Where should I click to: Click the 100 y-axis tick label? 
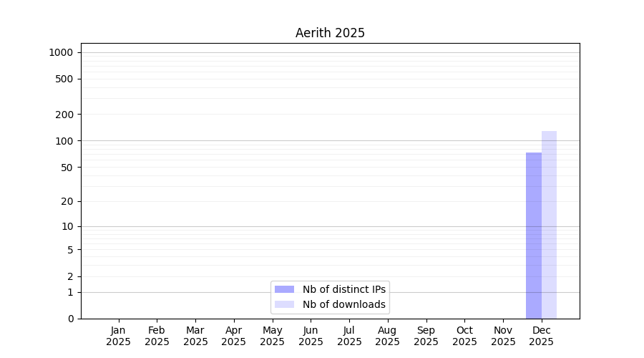[64, 141]
